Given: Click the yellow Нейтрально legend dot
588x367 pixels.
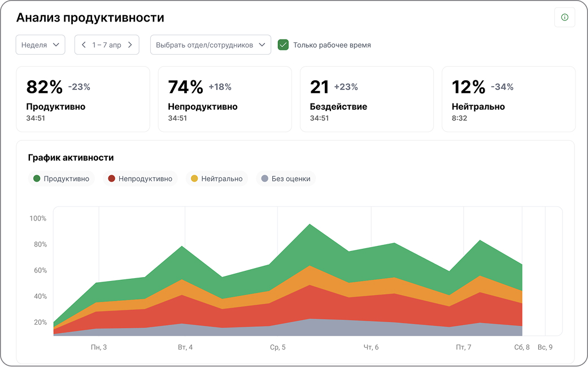Looking at the screenshot, I should pos(194,179).
